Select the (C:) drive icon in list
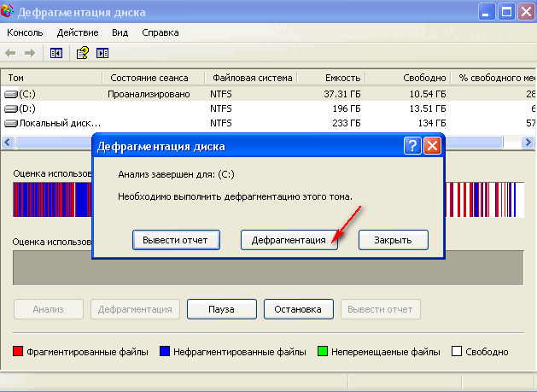The height and width of the screenshot is (392, 537). point(11,93)
